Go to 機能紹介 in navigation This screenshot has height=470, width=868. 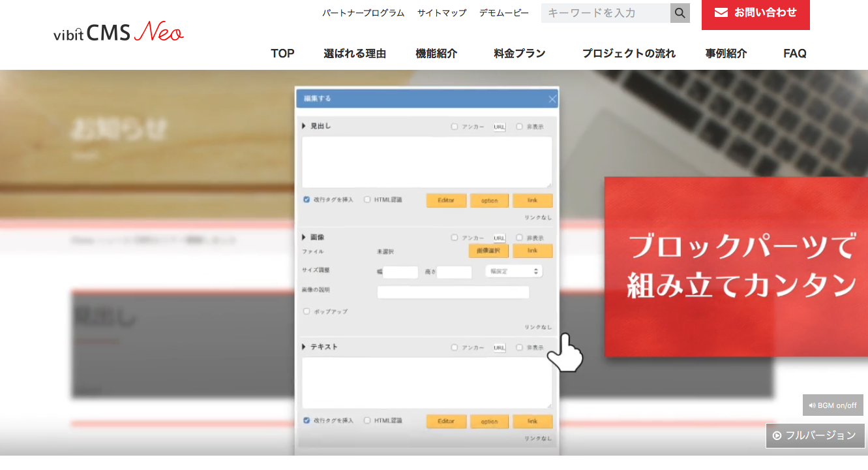coord(436,54)
